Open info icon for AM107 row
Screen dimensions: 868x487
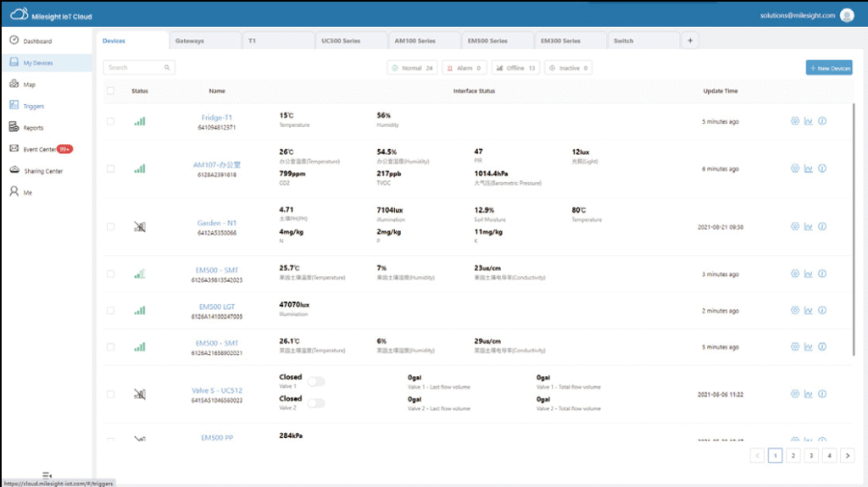tap(822, 169)
